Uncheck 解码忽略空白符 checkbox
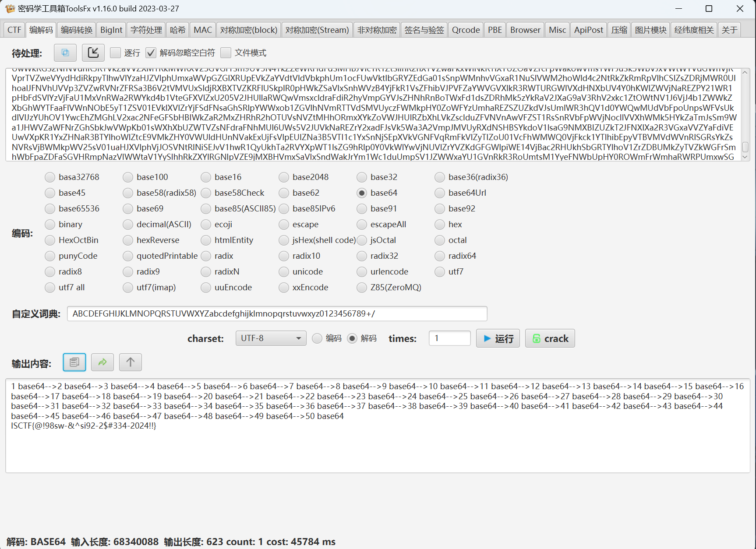The image size is (756, 549). coord(151,53)
